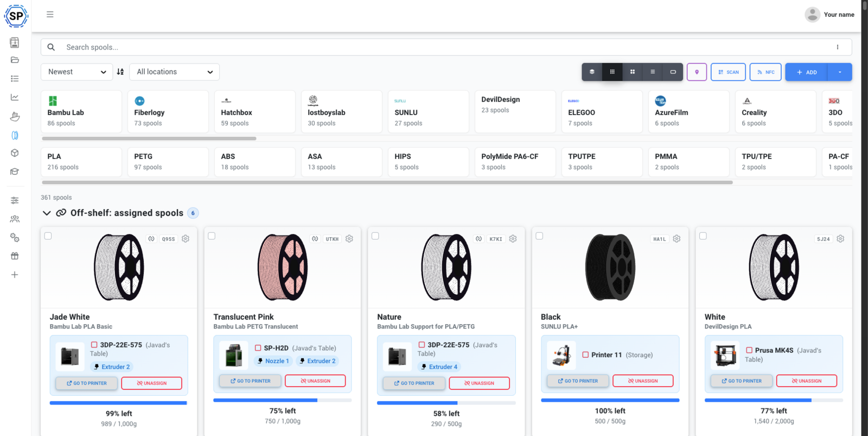Select the Jade White spool checkbox

[48, 236]
